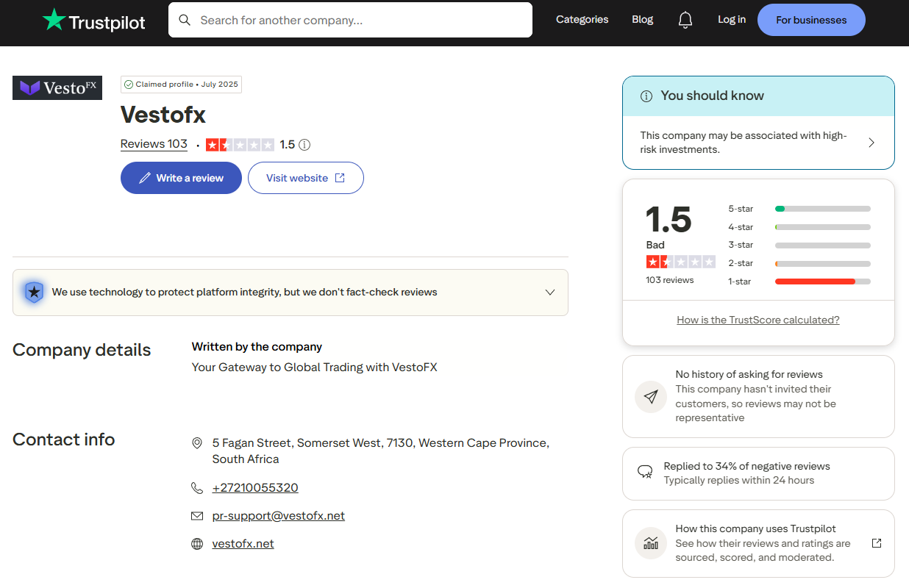This screenshot has width=909, height=588.
Task: Click the Vestofx heading text
Action: tap(163, 115)
